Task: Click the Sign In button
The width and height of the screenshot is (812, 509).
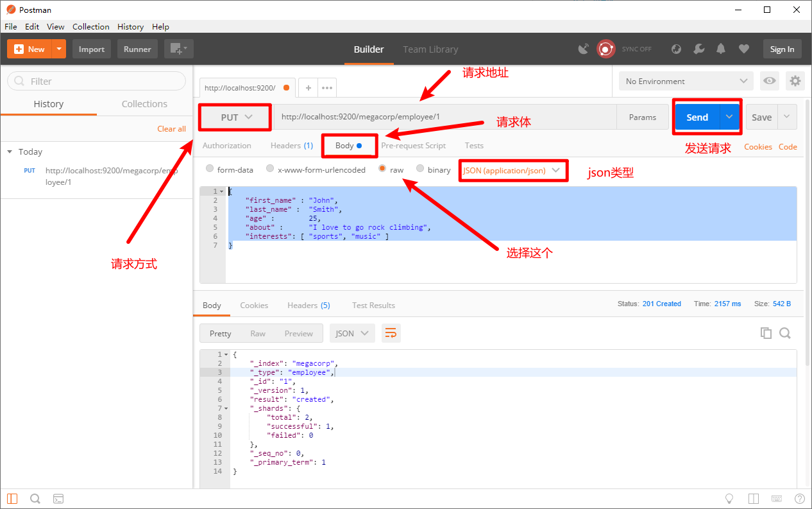Action: pos(782,49)
